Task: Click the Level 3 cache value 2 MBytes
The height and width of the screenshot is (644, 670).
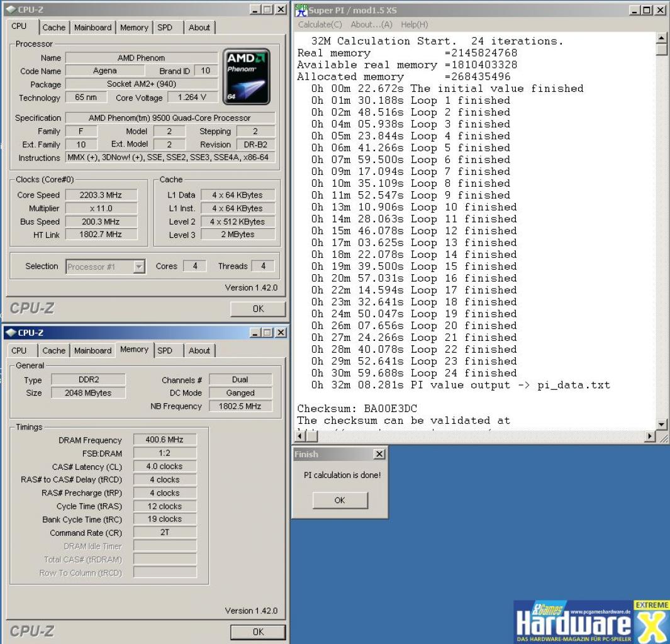Action: (x=238, y=235)
